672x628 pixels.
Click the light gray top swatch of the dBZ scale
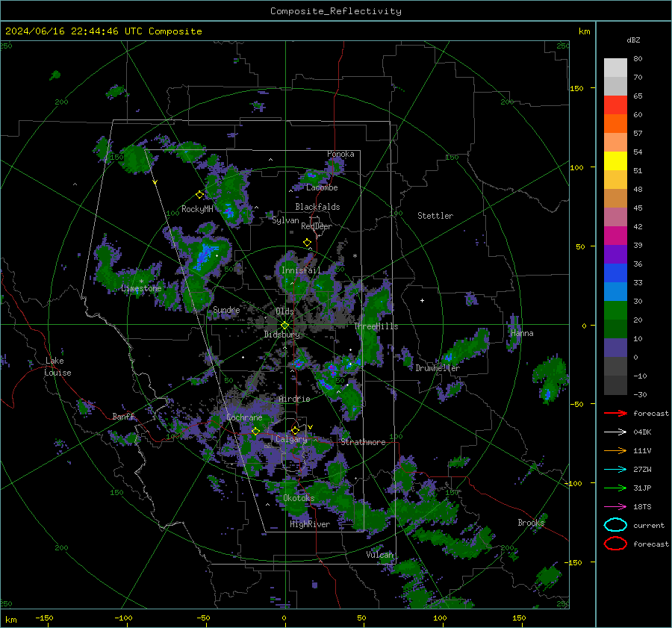click(x=615, y=67)
